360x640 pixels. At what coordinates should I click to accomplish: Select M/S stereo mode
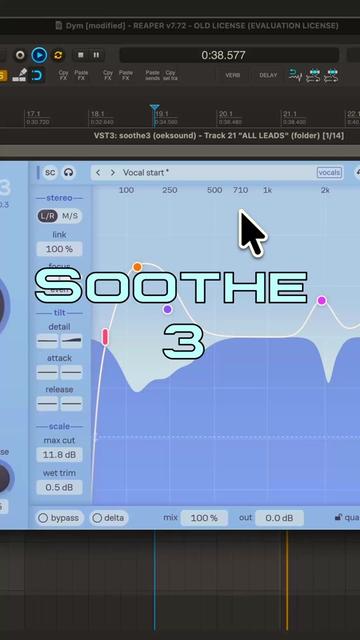[70, 216]
